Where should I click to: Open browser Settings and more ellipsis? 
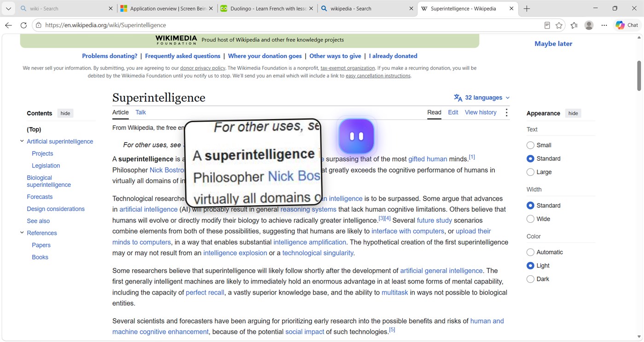click(604, 25)
